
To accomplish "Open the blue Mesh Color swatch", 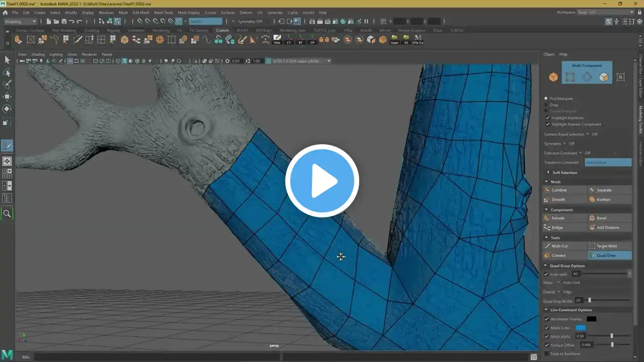I will (x=581, y=328).
